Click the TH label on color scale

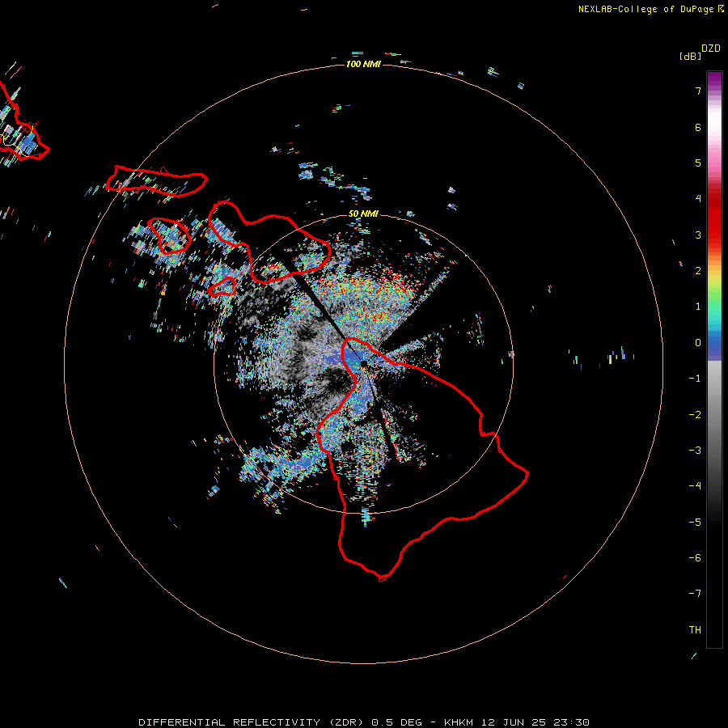tap(695, 630)
